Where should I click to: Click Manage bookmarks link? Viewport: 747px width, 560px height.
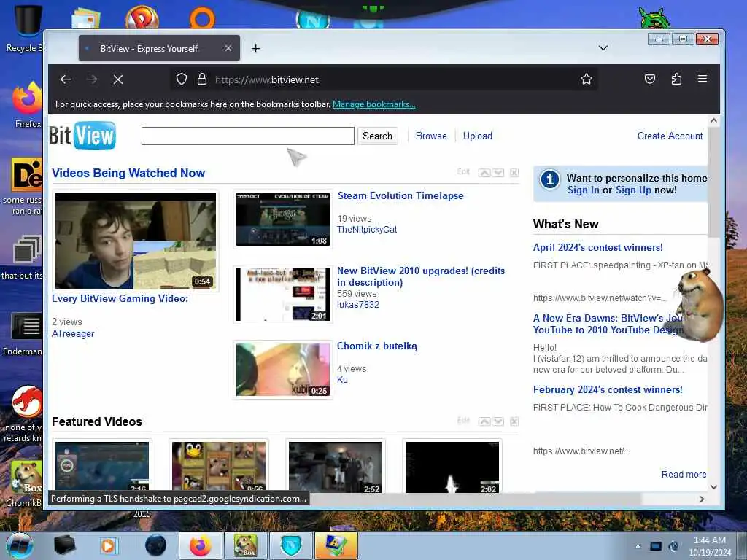[374, 104]
